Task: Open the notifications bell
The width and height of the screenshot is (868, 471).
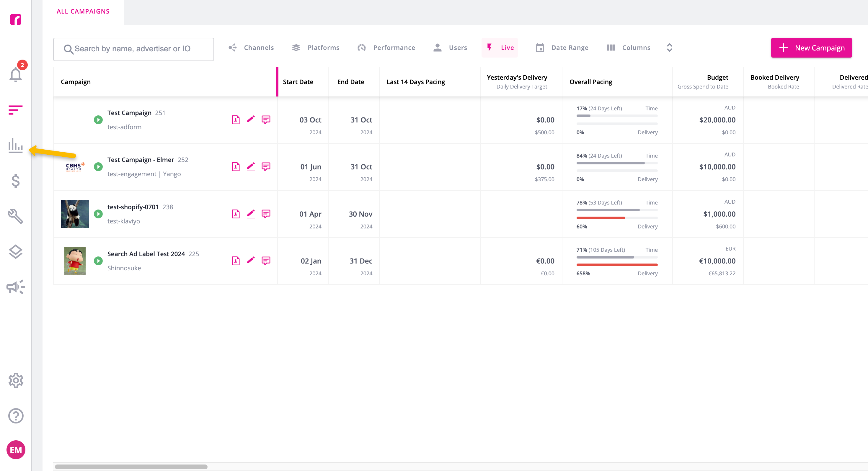Action: tap(15, 74)
